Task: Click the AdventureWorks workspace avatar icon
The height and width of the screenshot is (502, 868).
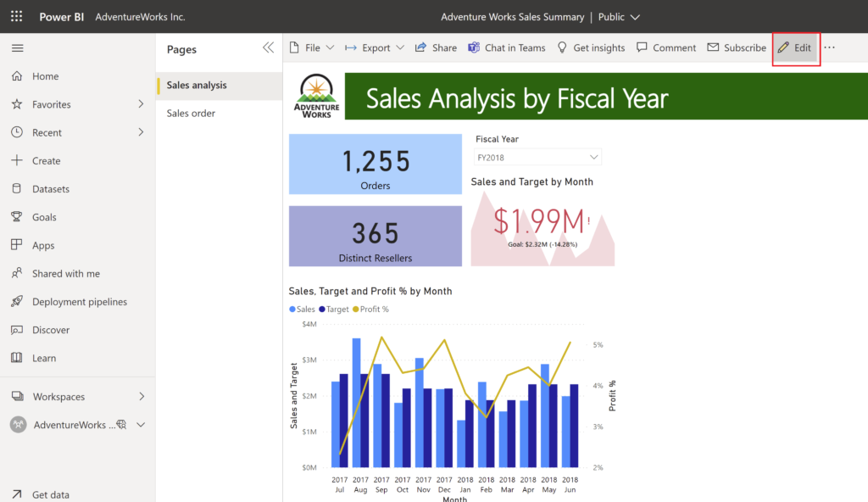Action: click(19, 425)
